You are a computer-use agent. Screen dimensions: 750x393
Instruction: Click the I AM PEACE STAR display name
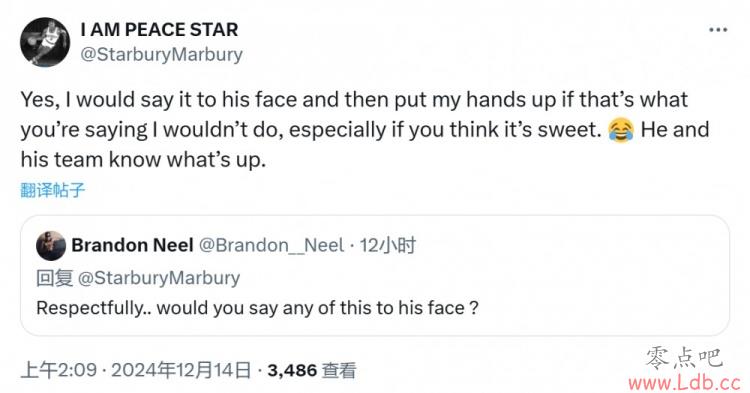[x=159, y=30]
